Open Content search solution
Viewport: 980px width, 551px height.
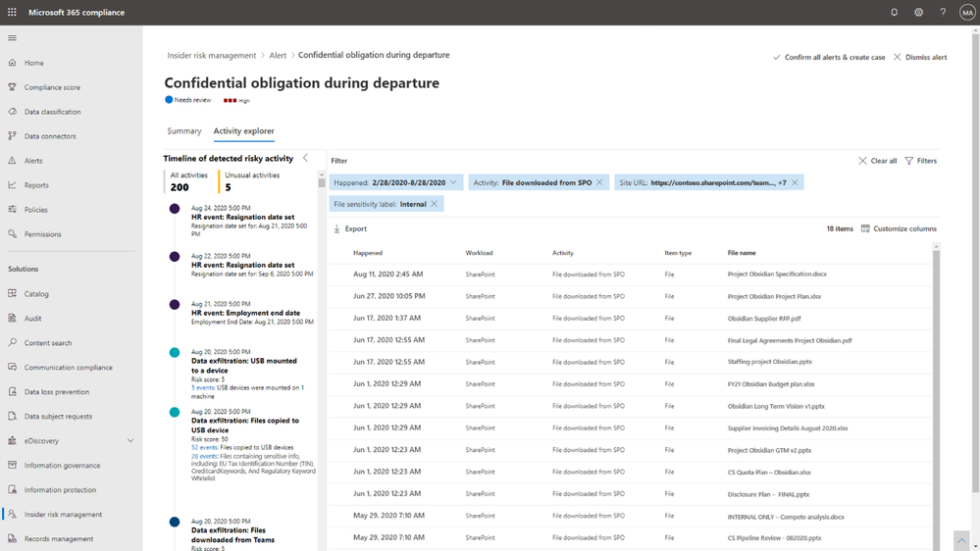[x=48, y=343]
